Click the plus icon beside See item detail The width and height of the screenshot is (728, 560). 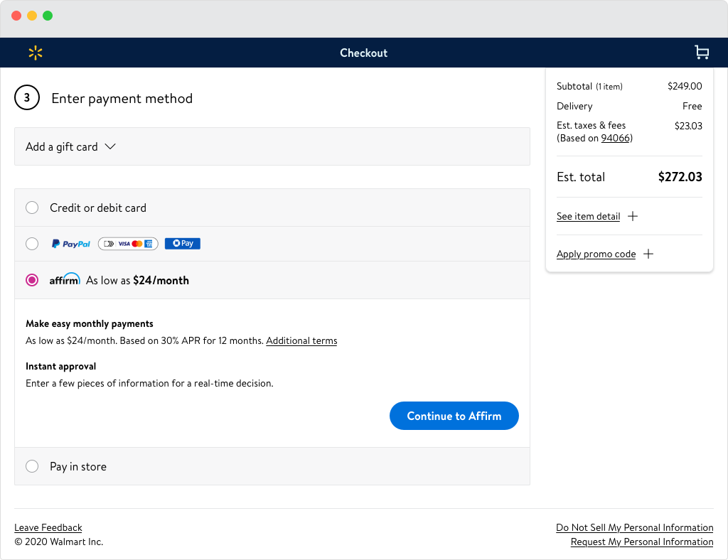pos(633,216)
